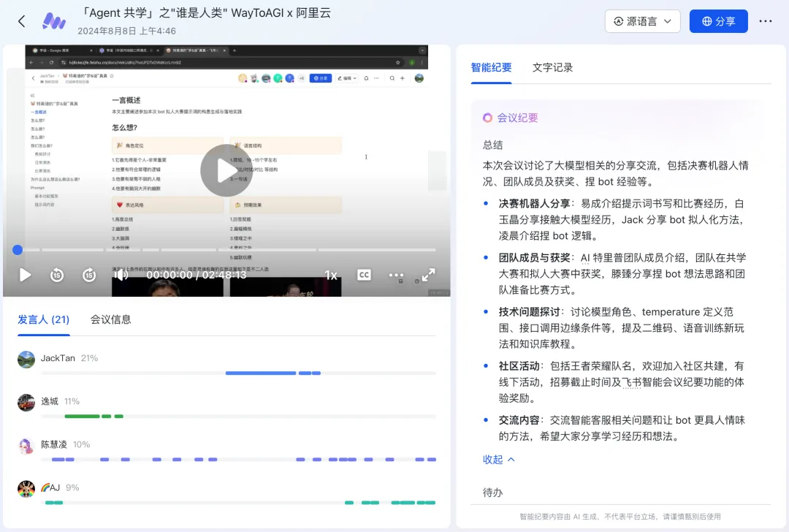Screen dimensions: 789x532
Task: Jump to 逸城's longest green speaking segment
Action: click(82, 417)
